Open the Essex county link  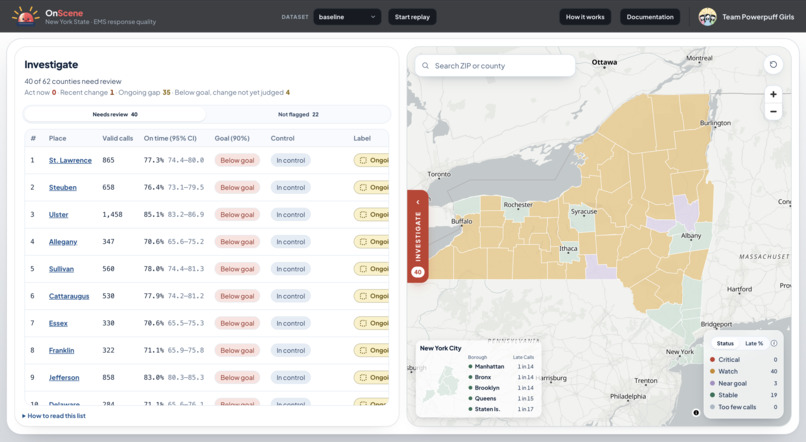point(58,323)
